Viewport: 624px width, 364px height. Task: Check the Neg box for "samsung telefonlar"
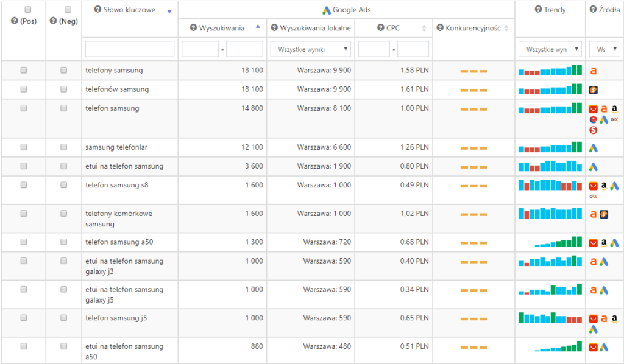63,147
